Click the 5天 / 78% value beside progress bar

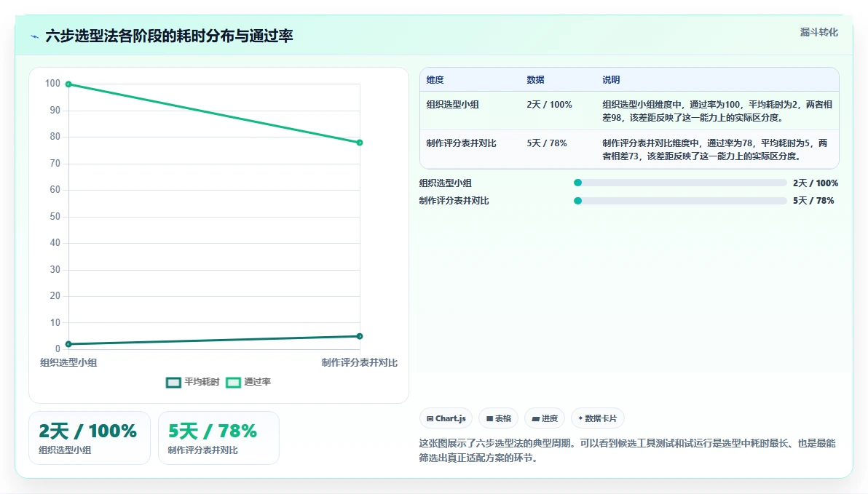(813, 201)
